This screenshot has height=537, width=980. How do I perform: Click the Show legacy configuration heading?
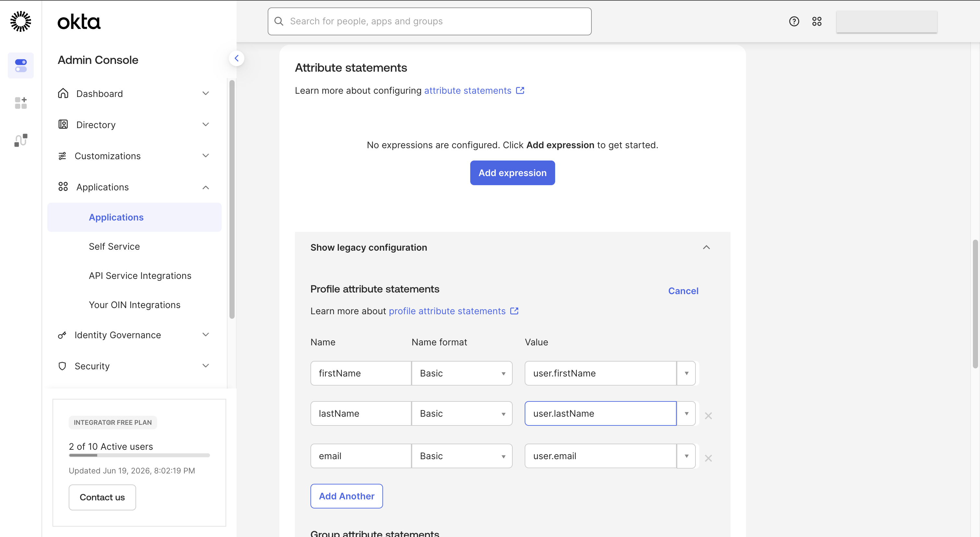369,247
